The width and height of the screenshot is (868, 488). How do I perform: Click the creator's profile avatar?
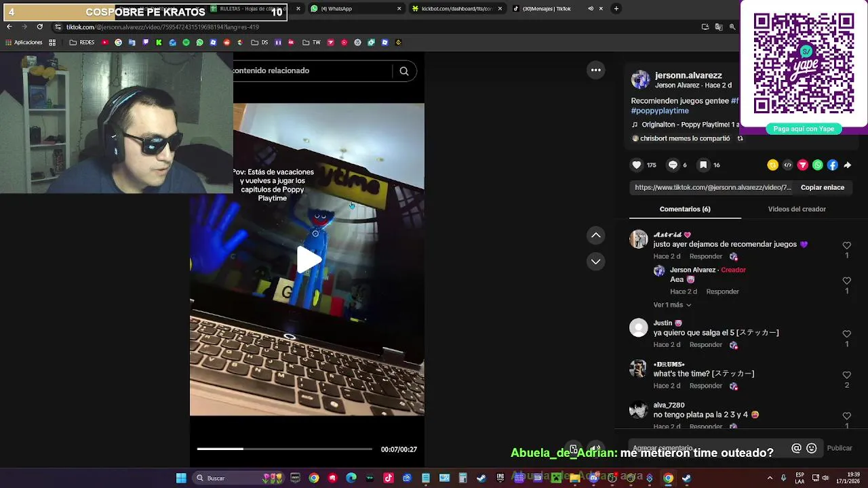click(640, 79)
